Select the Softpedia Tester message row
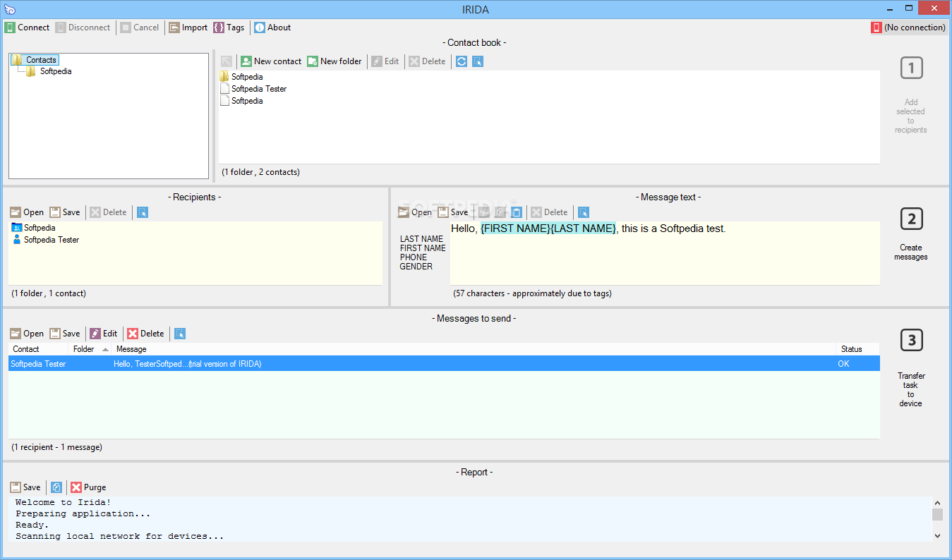The width and height of the screenshot is (952, 560). tap(444, 364)
